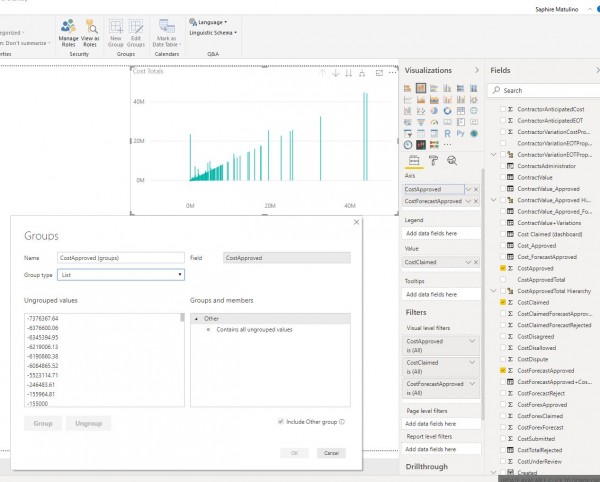The image size is (600, 482).
Task: Open View as Roles in ribbon
Action: click(x=90, y=33)
